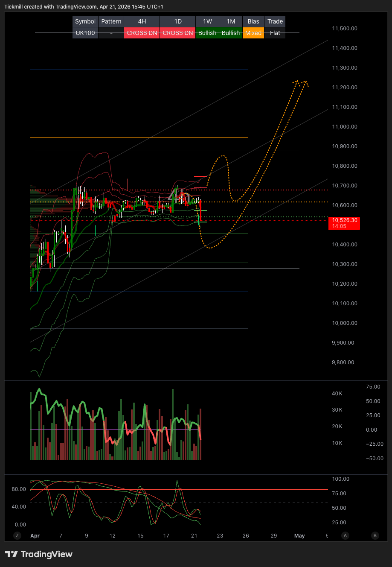Click the circular B button at bottom right

(x=374, y=535)
